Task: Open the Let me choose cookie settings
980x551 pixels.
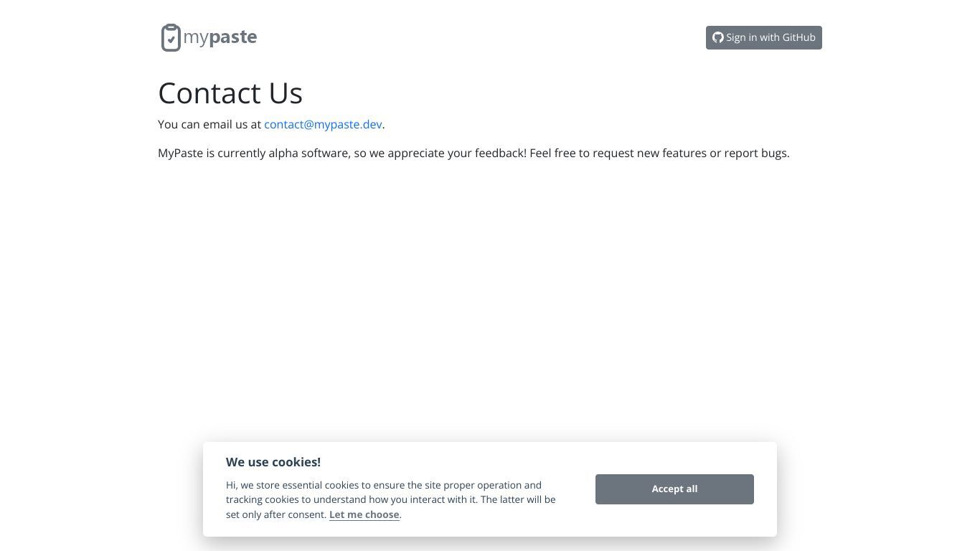Action: point(364,514)
